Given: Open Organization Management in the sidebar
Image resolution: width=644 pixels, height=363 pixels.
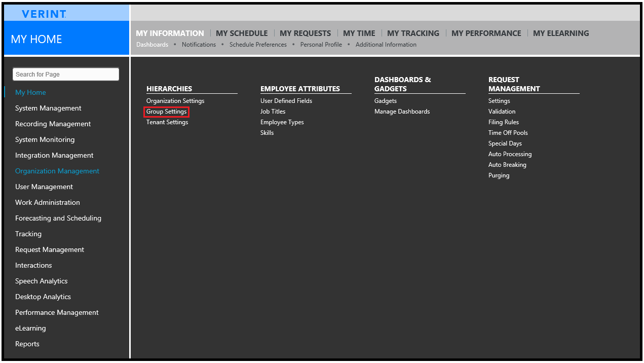Looking at the screenshot, I should coord(57,171).
